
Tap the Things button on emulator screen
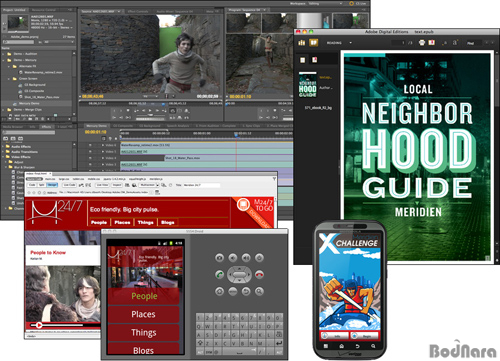click(143, 333)
